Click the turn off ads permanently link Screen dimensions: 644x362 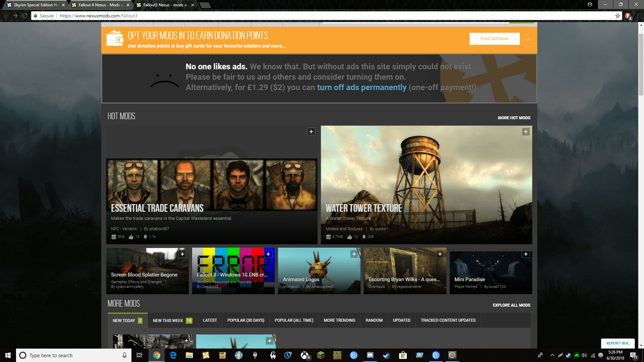tap(362, 87)
